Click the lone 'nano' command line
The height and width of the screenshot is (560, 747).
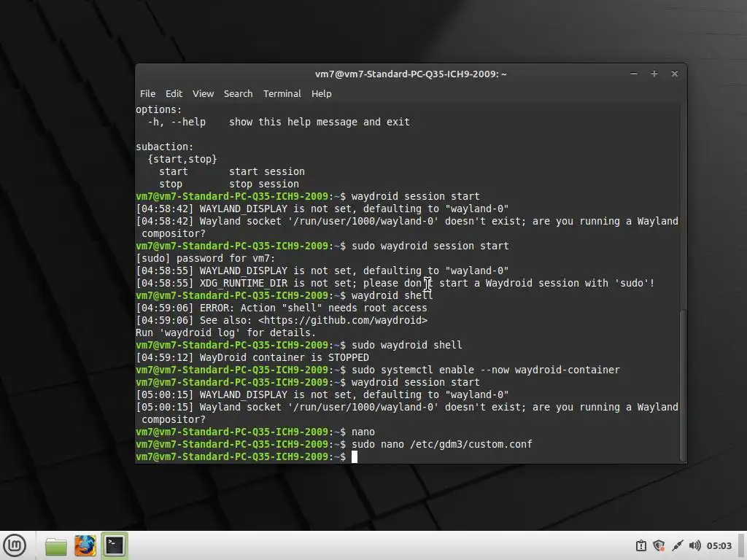coord(363,432)
